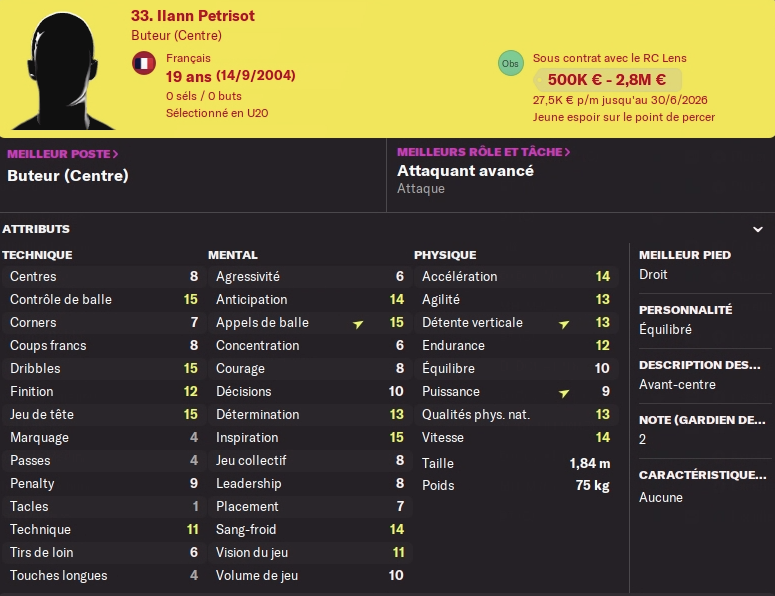Click the Finition attribute row
The height and width of the screenshot is (596, 775).
(100, 392)
